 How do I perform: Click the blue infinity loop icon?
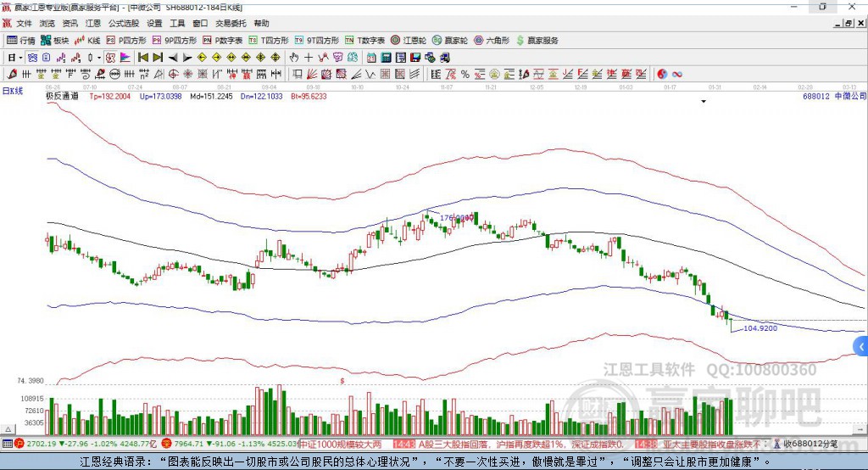[677, 75]
